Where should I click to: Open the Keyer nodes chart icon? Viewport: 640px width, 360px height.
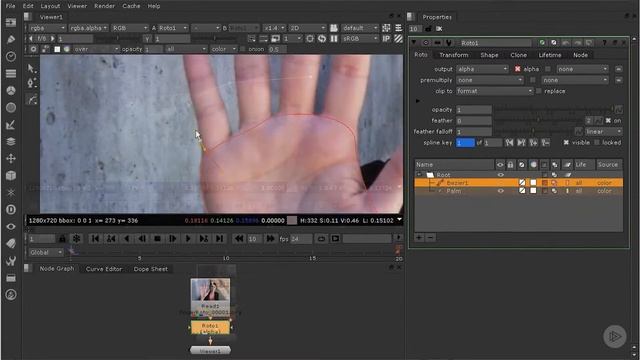[11, 124]
